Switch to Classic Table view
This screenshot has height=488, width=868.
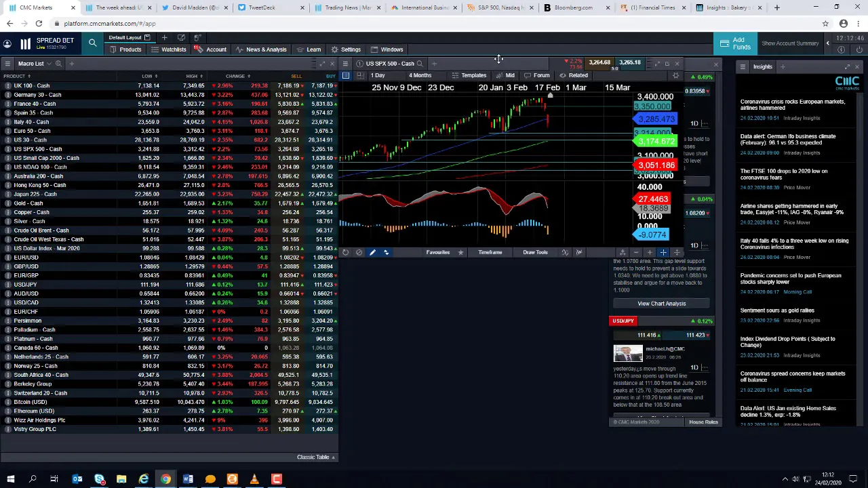pos(316,457)
